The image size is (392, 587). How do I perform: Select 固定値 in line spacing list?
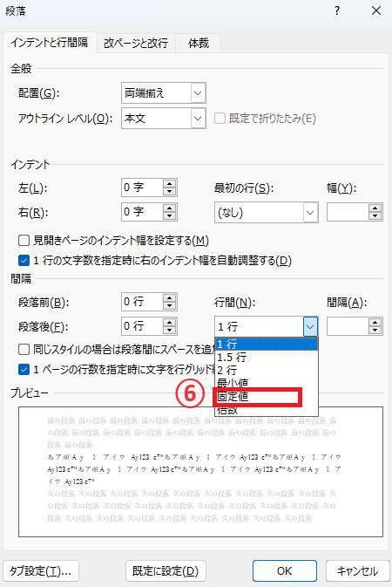pyautogui.click(x=267, y=397)
